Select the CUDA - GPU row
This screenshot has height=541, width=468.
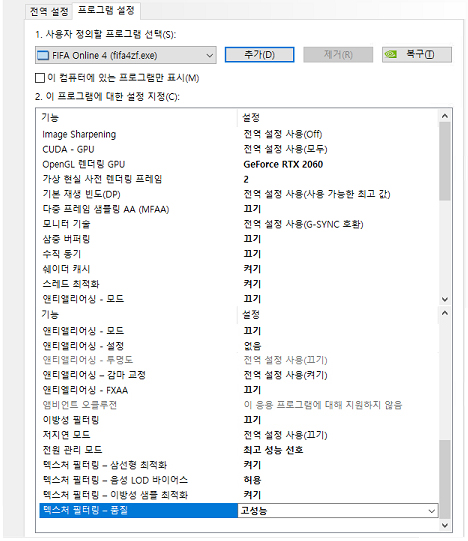(239, 149)
